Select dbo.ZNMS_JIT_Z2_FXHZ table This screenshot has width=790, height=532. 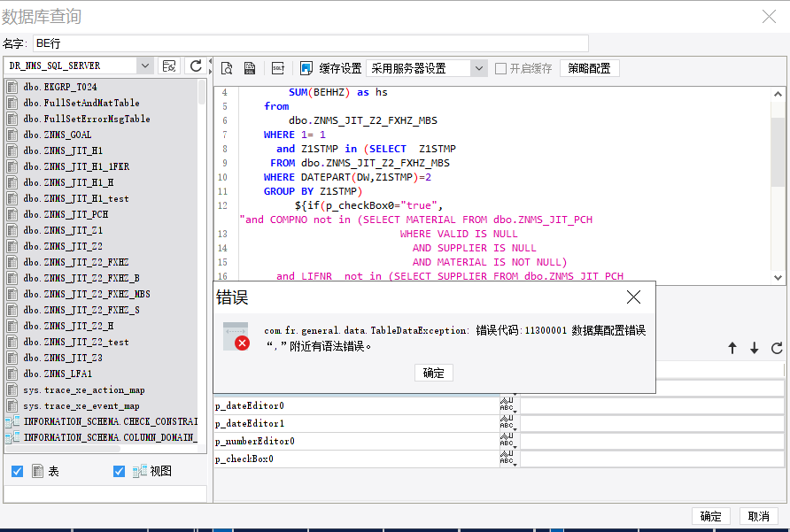click(x=75, y=262)
